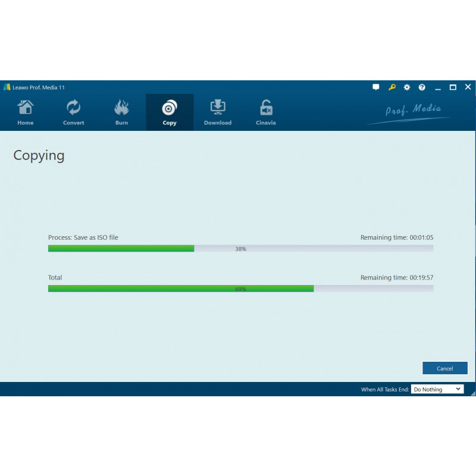476x476 pixels.
Task: Open settings via the gear icon
Action: (x=407, y=87)
